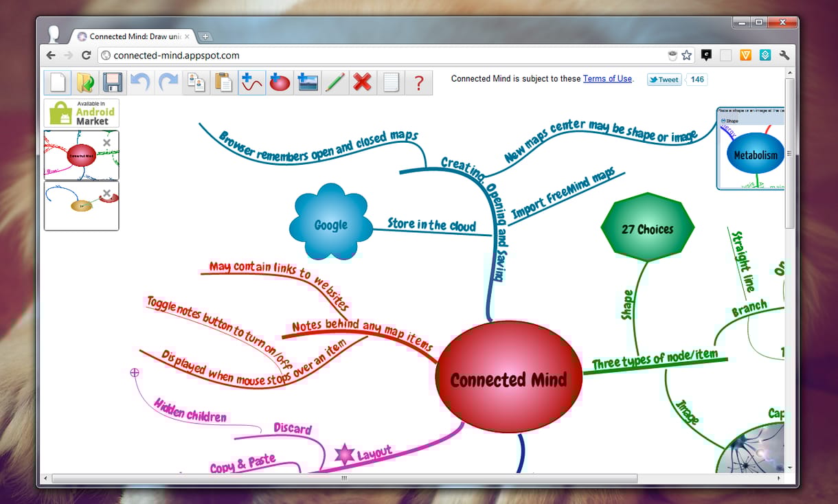Screen dimensions: 838x504
Task: Click the tweet count 146 bubble
Action: click(x=697, y=80)
